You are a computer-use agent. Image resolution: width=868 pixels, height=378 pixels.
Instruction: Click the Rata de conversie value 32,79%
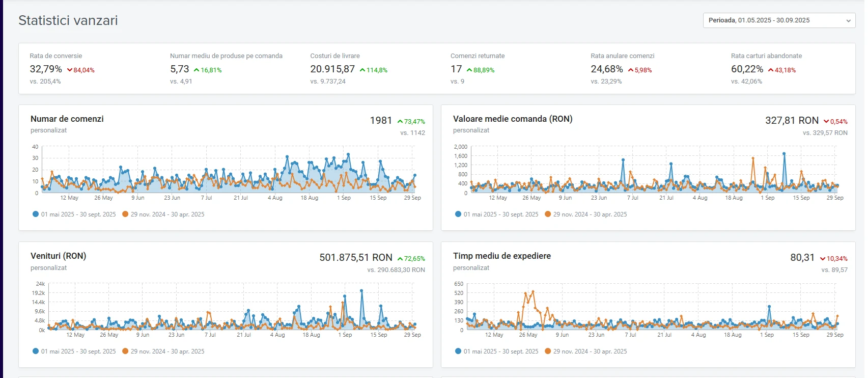click(x=46, y=69)
